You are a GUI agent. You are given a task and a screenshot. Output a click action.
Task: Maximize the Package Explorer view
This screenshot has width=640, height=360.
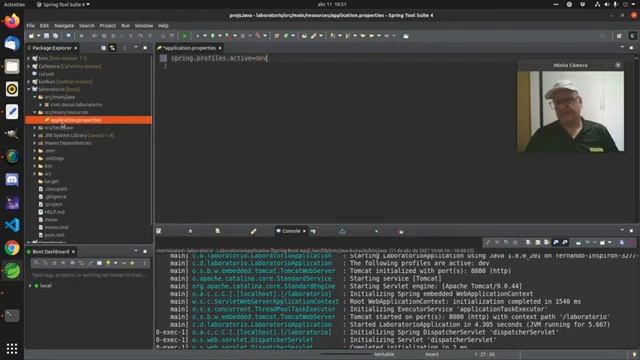point(145,48)
